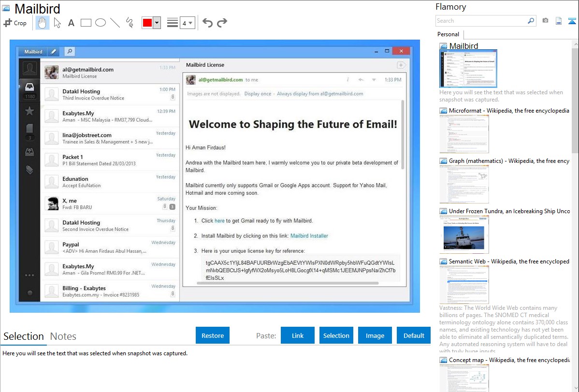Click the Paste Selection button
This screenshot has height=392, width=579.
coord(336,335)
